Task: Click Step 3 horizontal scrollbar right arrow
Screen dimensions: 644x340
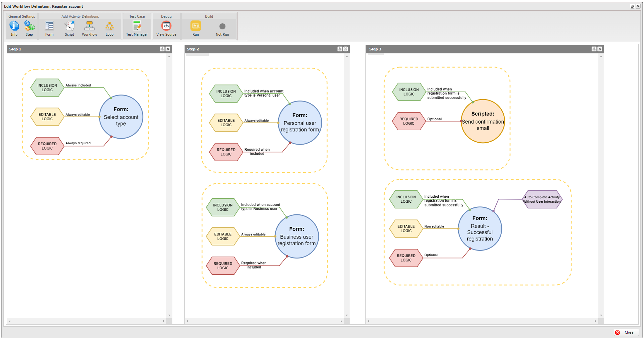Action: pos(596,321)
